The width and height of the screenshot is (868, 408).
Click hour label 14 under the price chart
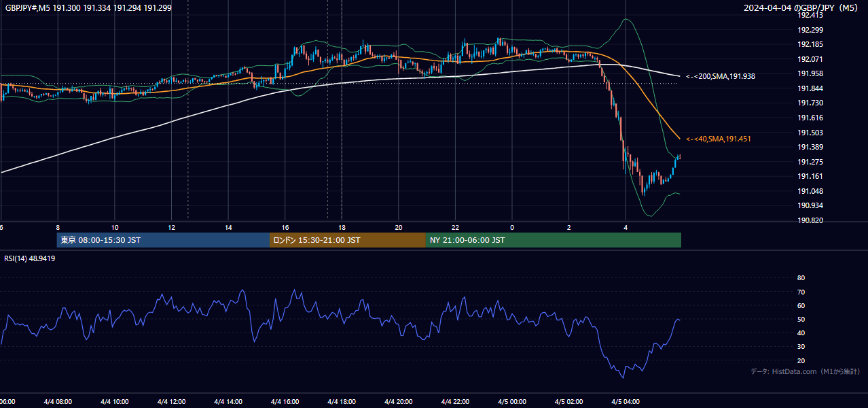pyautogui.click(x=228, y=227)
